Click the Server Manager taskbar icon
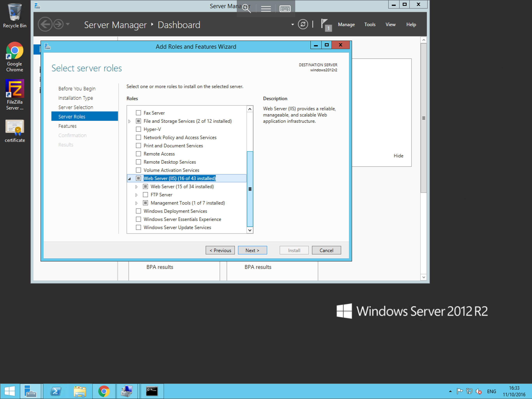532x399 pixels. (x=30, y=391)
